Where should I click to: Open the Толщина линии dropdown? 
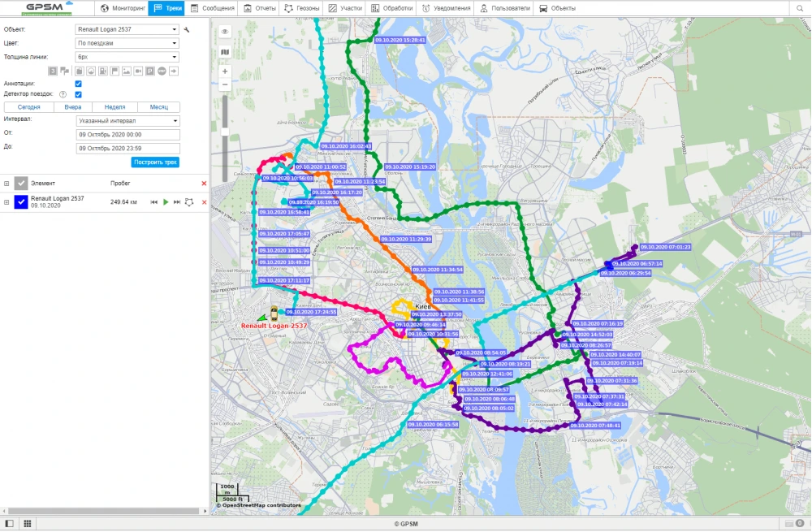[x=127, y=57]
